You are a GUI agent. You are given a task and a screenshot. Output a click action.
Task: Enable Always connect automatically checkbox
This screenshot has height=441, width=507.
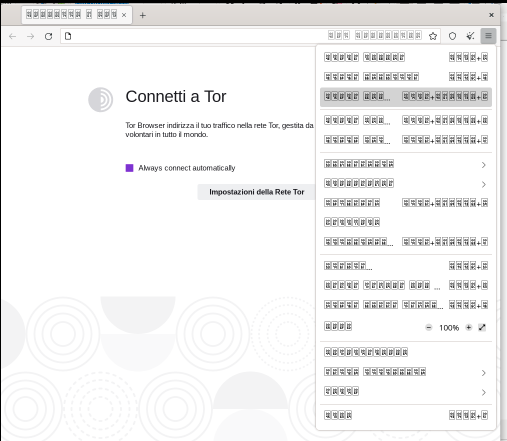click(x=129, y=168)
